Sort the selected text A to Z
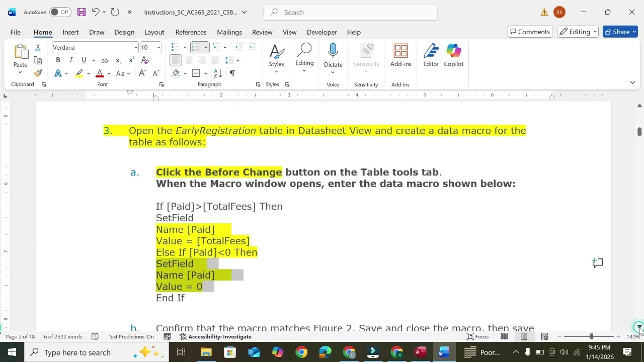Screen dimensions: 644x362 pos(218,73)
